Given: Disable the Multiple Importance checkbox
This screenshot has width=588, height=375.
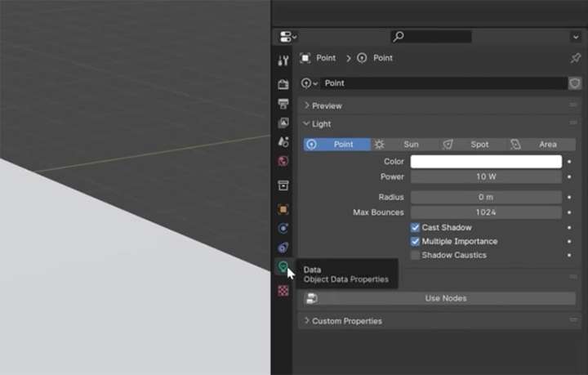Looking at the screenshot, I should pyautogui.click(x=415, y=242).
